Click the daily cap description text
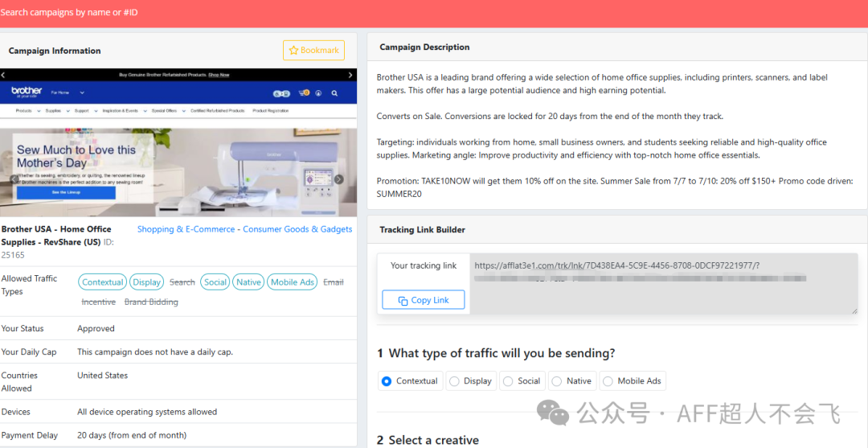 coord(155,352)
